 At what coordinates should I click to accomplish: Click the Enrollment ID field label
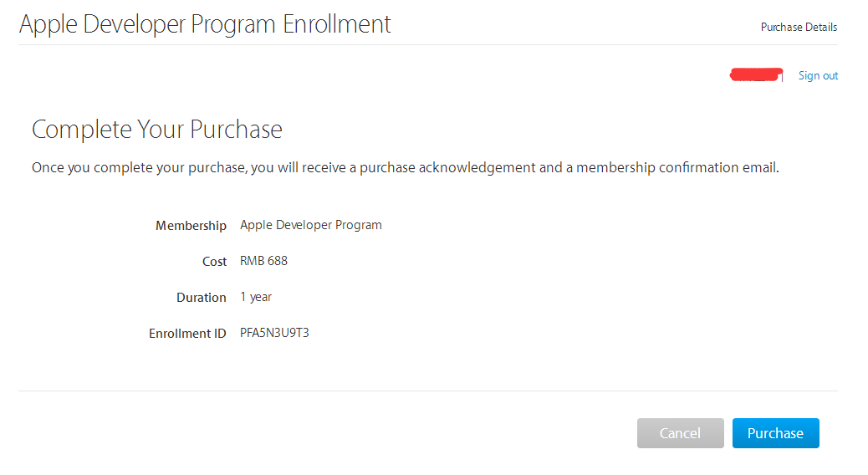click(187, 334)
